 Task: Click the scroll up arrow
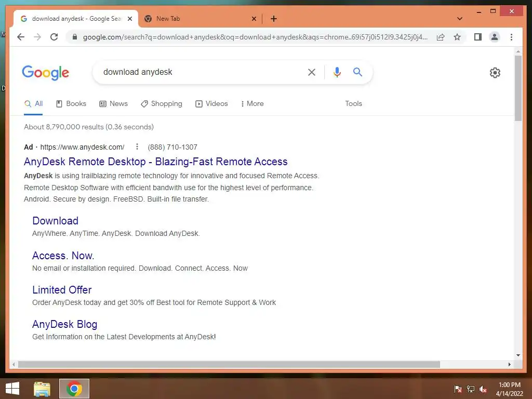tap(518, 51)
